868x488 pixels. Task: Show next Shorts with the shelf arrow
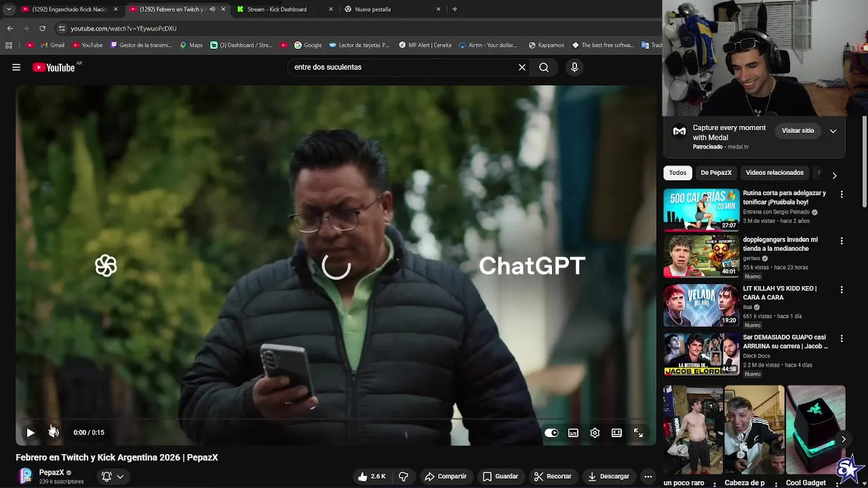(x=843, y=439)
